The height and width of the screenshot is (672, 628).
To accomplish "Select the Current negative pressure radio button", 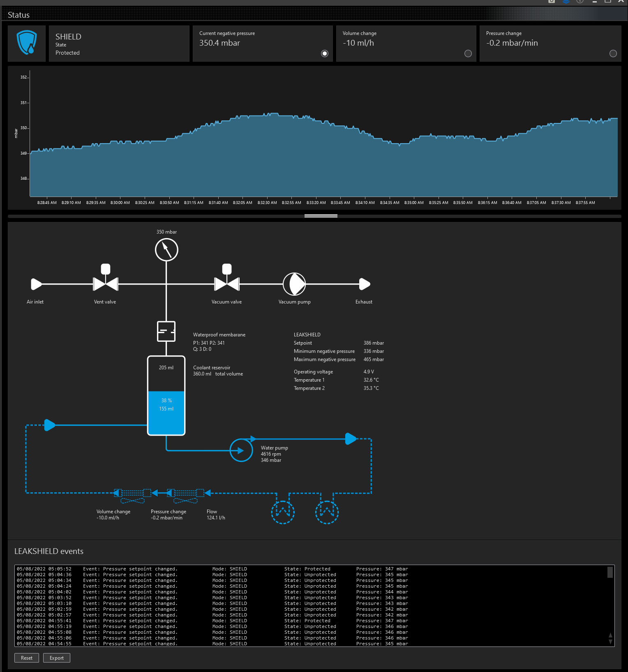I will click(x=325, y=53).
